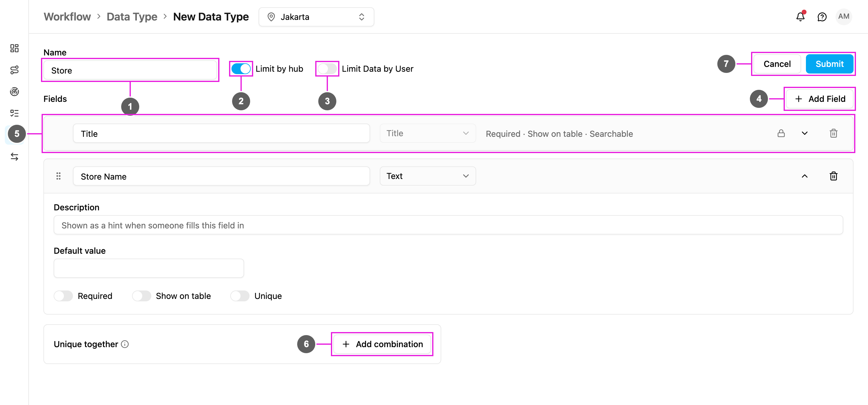This screenshot has width=868, height=405.
Task: Delete the Store Name field
Action: pyautogui.click(x=833, y=176)
